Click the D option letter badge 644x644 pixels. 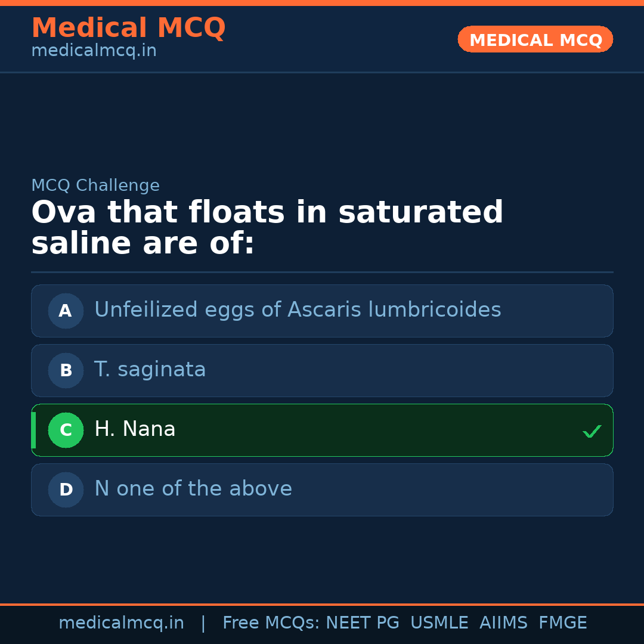66,490
